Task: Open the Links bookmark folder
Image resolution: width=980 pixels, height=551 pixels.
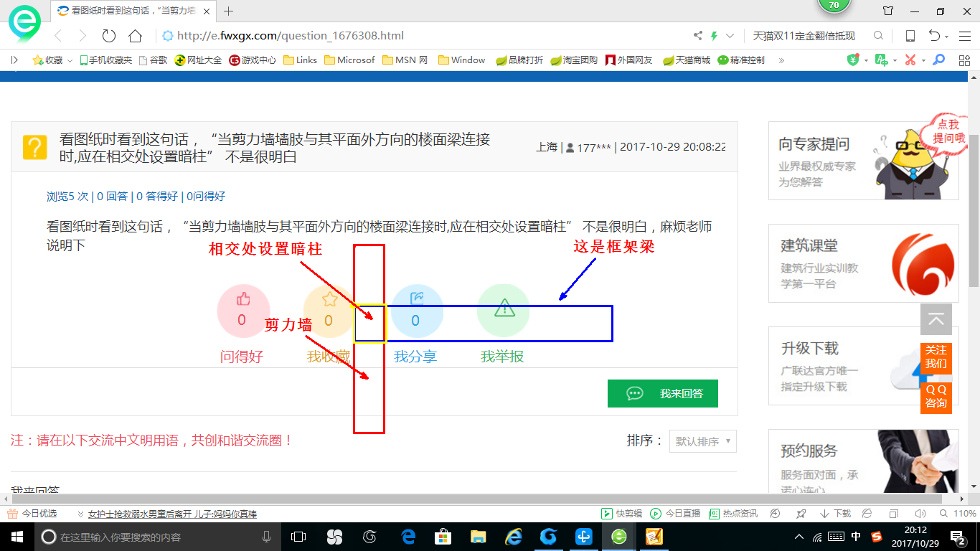Action: click(301, 60)
